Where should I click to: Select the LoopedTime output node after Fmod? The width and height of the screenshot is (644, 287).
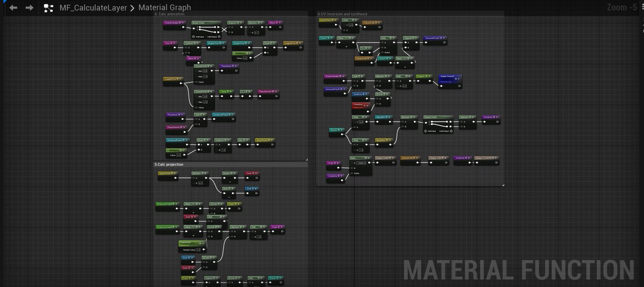(293, 45)
